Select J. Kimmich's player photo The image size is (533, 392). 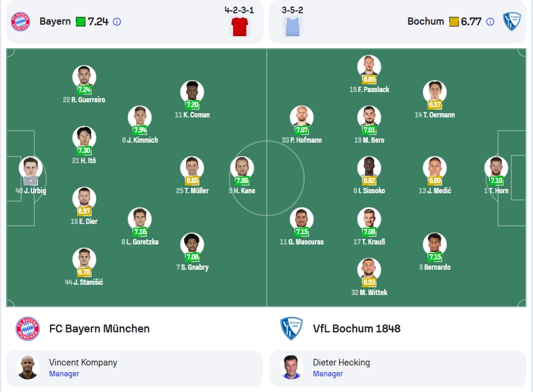click(140, 117)
